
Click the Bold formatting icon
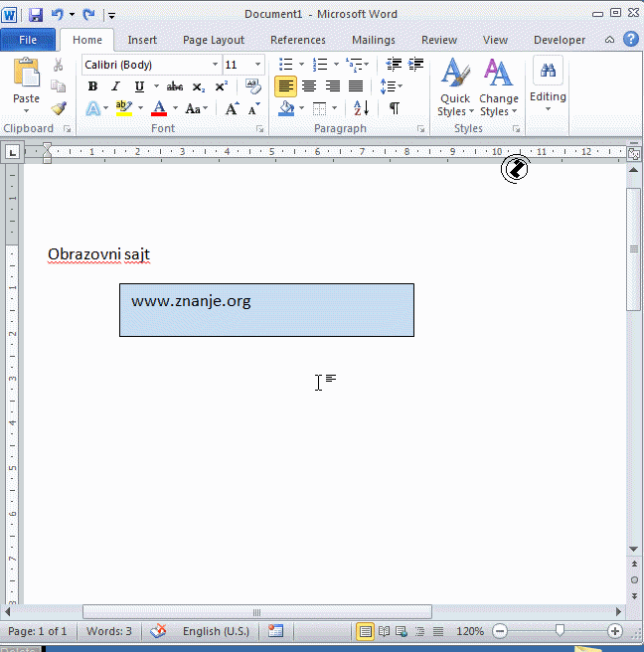coord(92,86)
